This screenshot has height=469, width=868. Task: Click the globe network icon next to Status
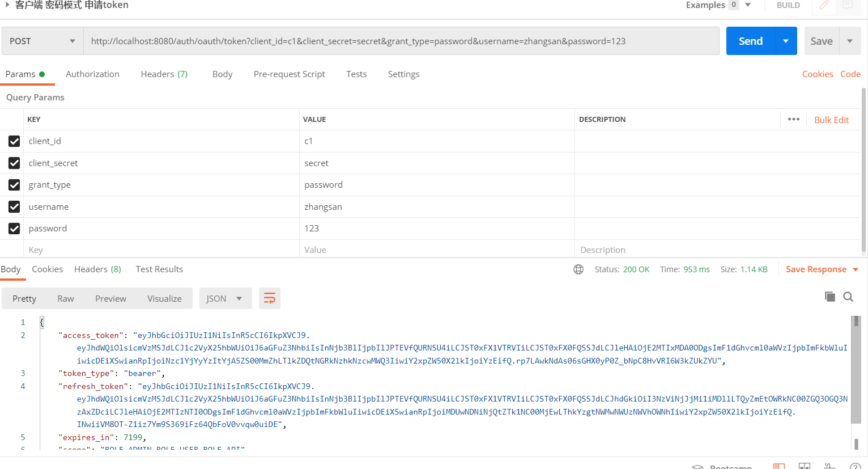pos(578,269)
